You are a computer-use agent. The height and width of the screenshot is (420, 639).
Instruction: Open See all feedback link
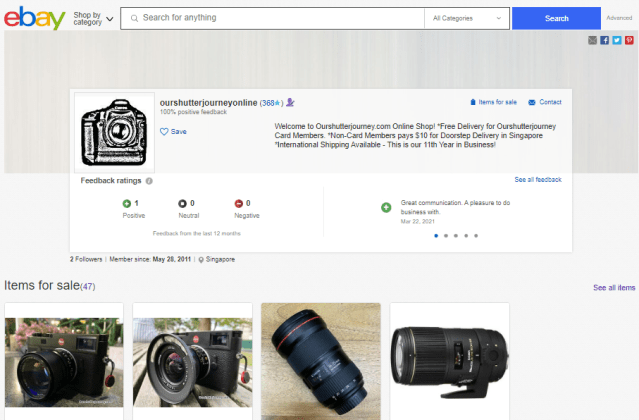[x=537, y=180]
